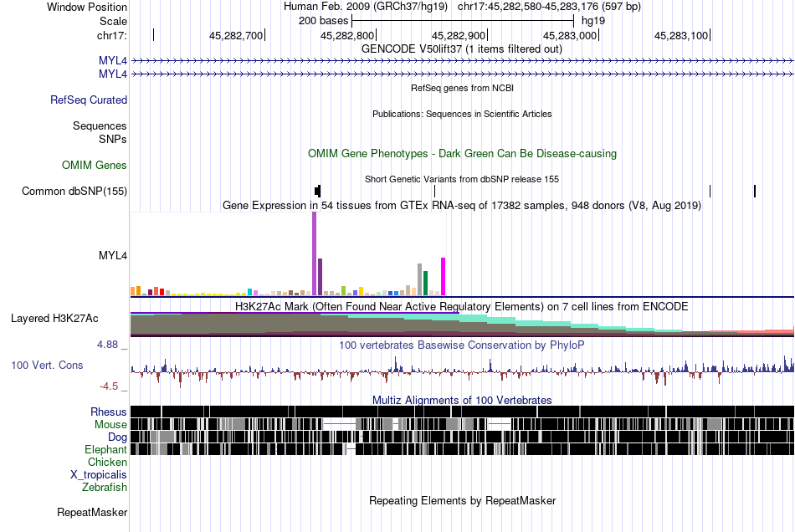The image size is (795, 532).
Task: Click the H3K27Ac Mark track title
Action: click(x=462, y=306)
